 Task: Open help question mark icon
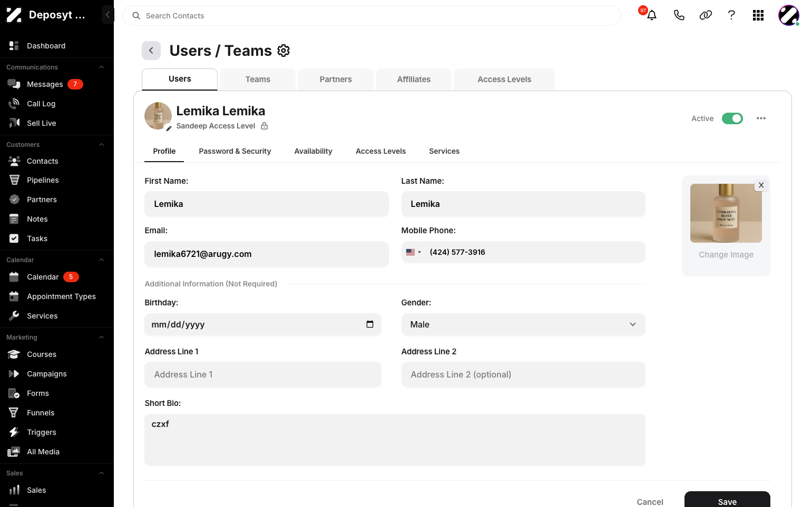click(731, 15)
